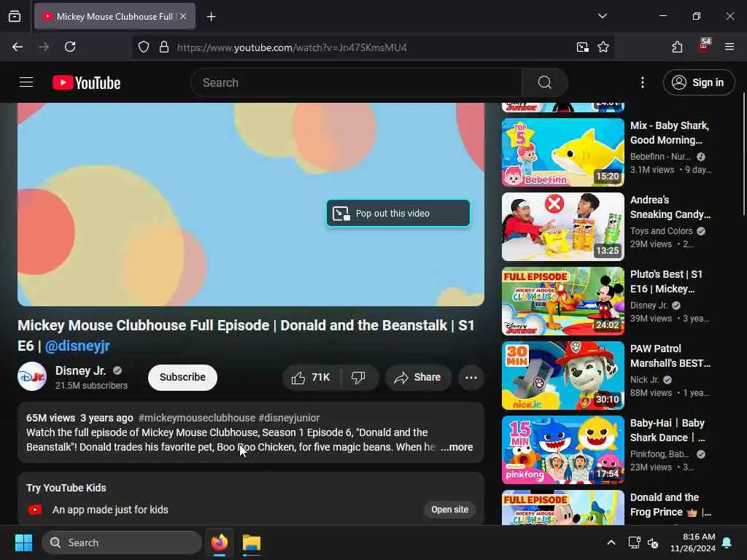Open Picture-in-Picture from address bar
Viewport: 747px width, 560px height.
pyautogui.click(x=583, y=47)
